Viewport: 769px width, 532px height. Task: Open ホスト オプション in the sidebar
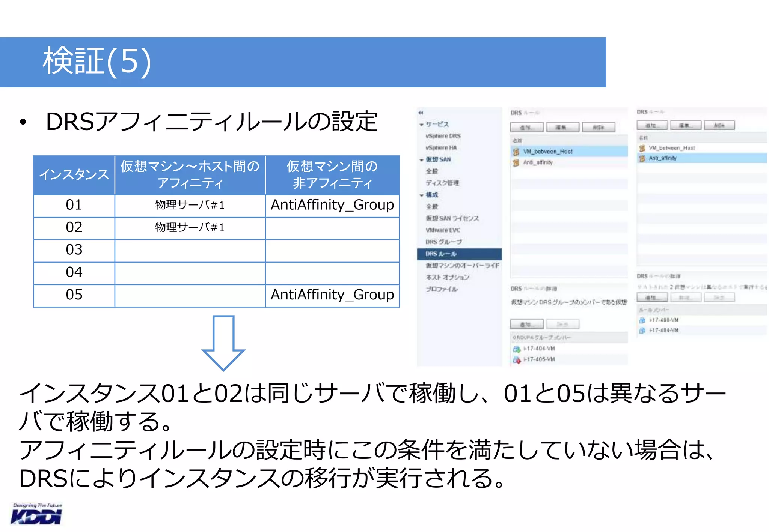(x=447, y=277)
